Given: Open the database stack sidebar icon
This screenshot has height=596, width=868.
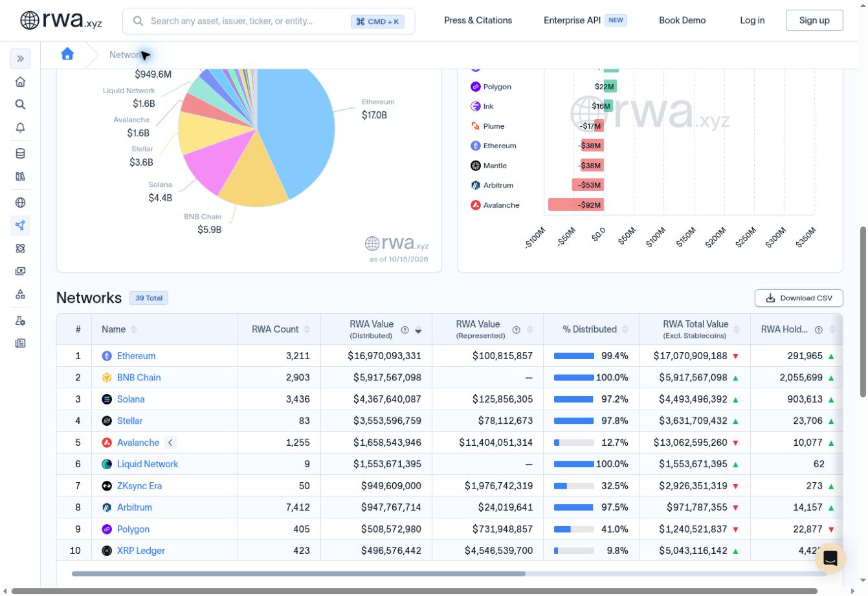Looking at the screenshot, I should click(20, 153).
